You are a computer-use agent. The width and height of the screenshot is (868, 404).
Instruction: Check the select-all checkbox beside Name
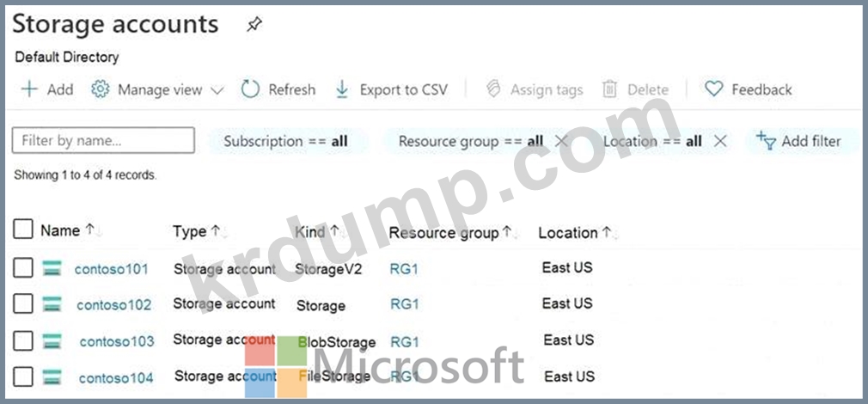click(23, 230)
